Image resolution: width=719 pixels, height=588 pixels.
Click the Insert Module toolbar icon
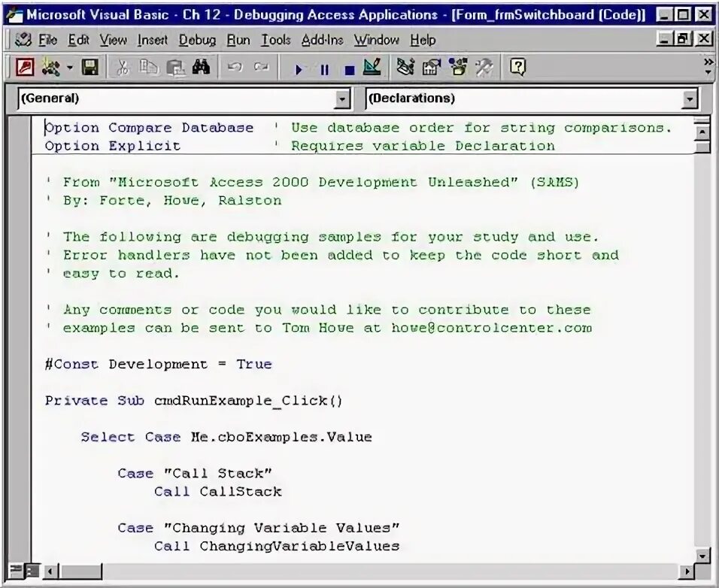pyautogui.click(x=50, y=68)
